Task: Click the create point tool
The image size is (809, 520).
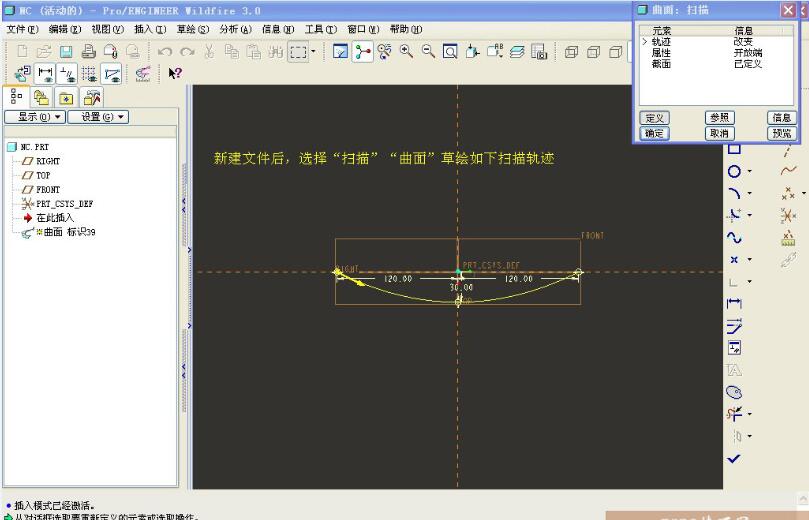Action: click(734, 259)
